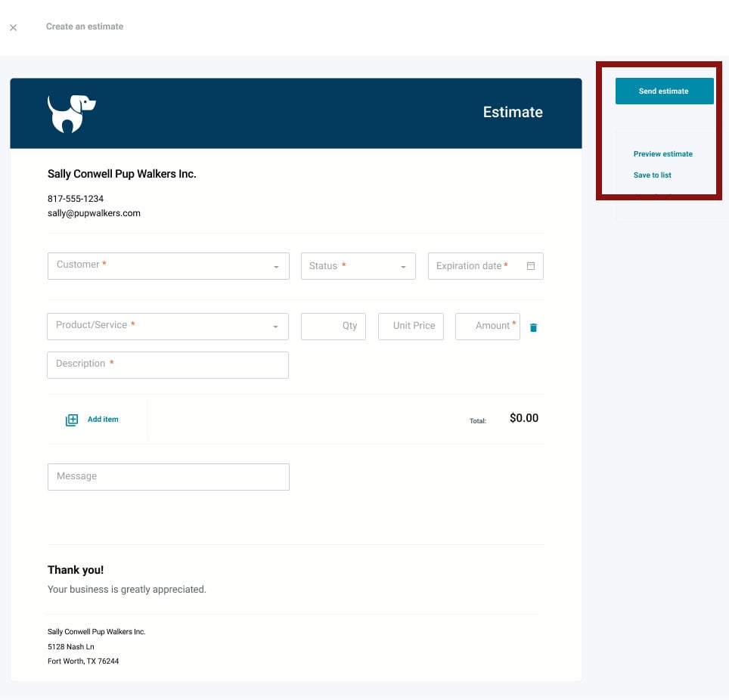
Task: Click the Expiration date field
Action: 476,265
